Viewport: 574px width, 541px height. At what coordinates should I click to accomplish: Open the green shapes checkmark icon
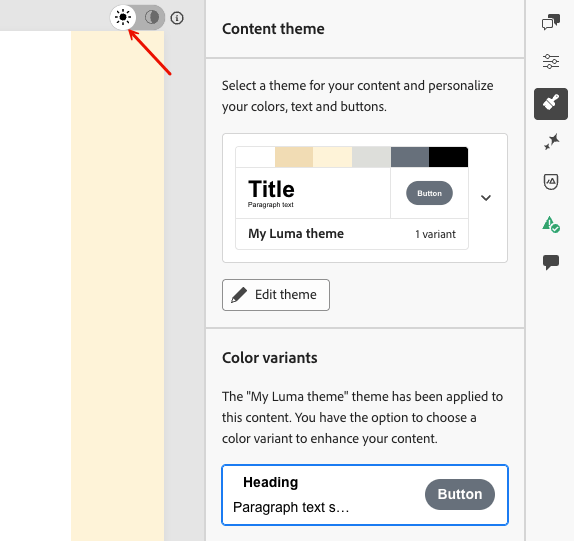551,224
